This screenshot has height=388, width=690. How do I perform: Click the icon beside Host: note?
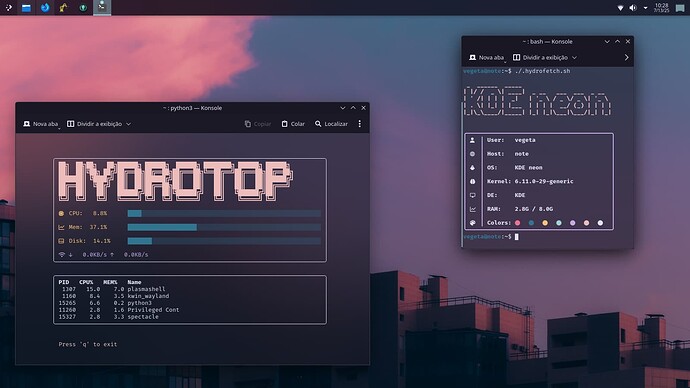click(x=473, y=154)
